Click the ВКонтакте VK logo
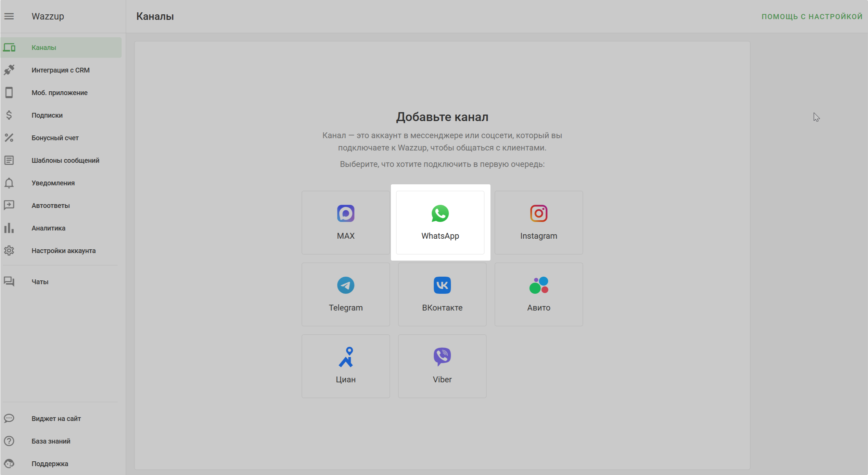The height and width of the screenshot is (475, 868). click(442, 285)
